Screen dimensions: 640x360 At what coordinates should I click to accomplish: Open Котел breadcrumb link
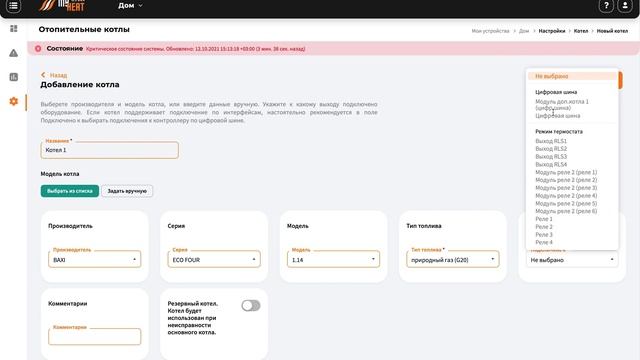point(581,31)
